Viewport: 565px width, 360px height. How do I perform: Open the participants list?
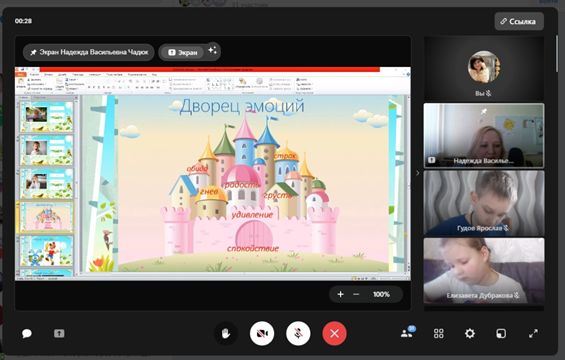point(408,332)
